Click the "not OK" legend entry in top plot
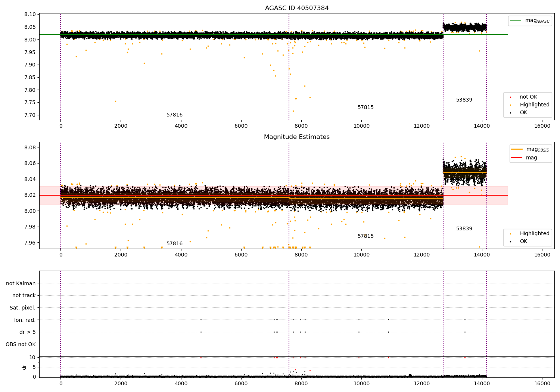 [528, 97]
